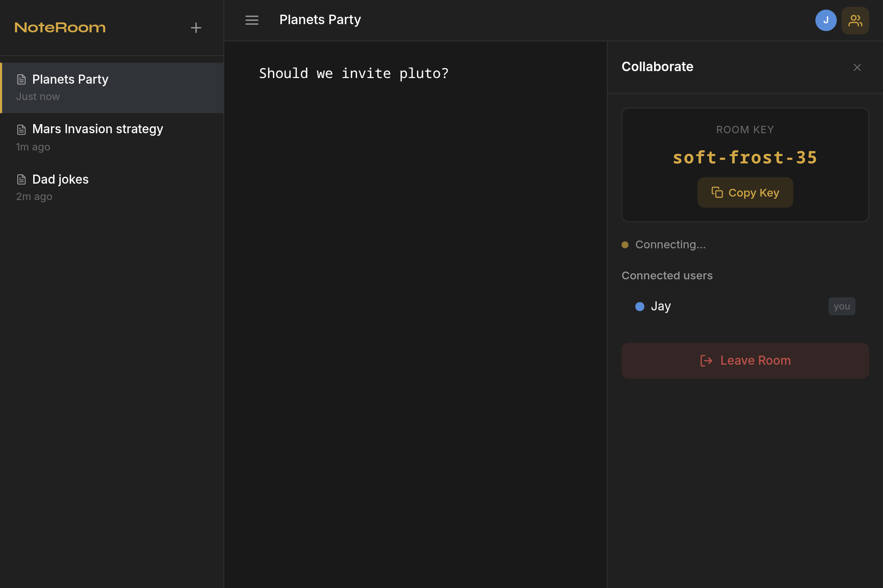Click the Leave Room button
The image size is (883, 588).
pyautogui.click(x=745, y=361)
